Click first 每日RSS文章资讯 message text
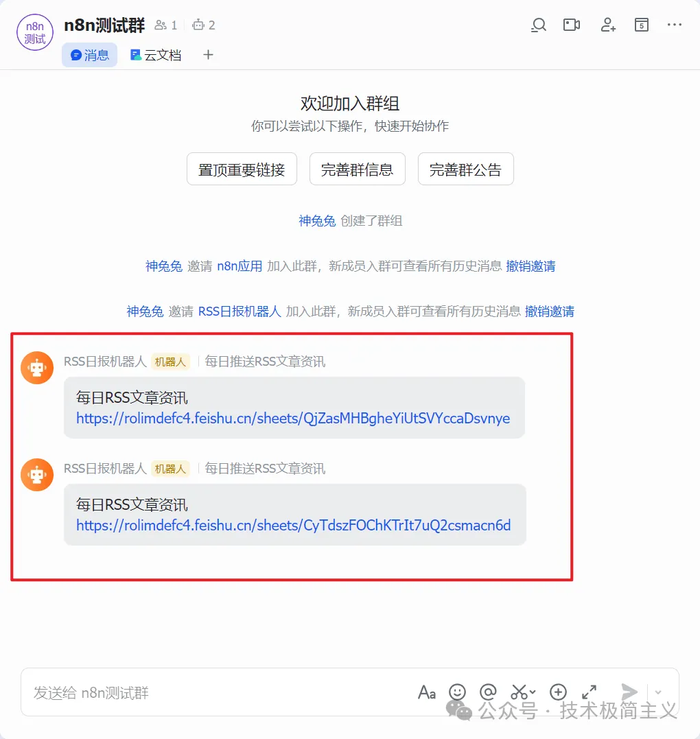Viewport: 700px width, 739px height. [132, 398]
